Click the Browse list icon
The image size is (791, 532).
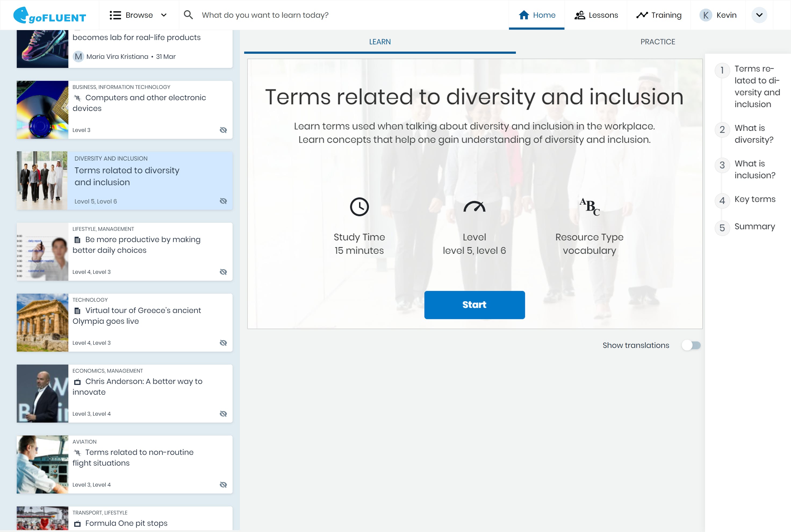[115, 15]
